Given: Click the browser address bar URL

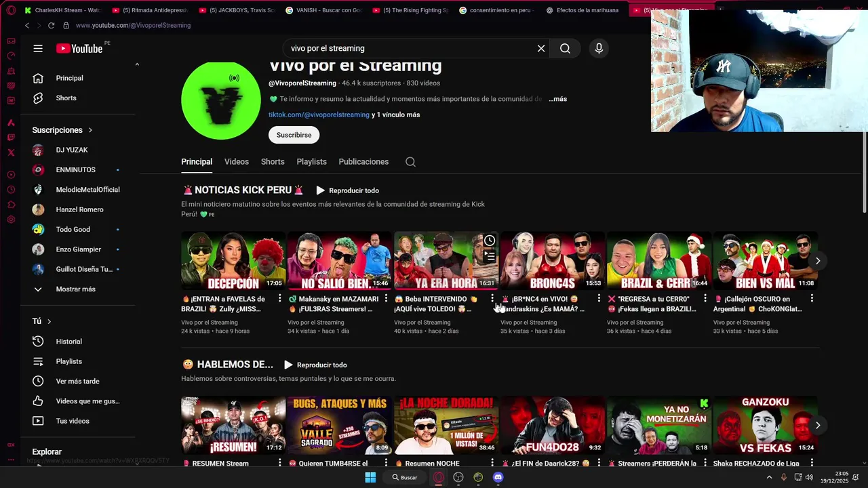Looking at the screenshot, I should pos(133,25).
